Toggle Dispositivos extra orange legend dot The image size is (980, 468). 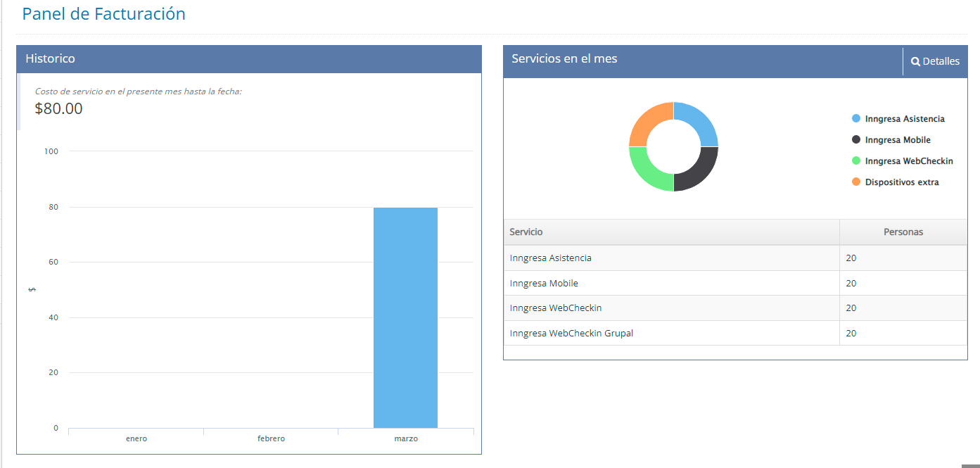tap(856, 182)
